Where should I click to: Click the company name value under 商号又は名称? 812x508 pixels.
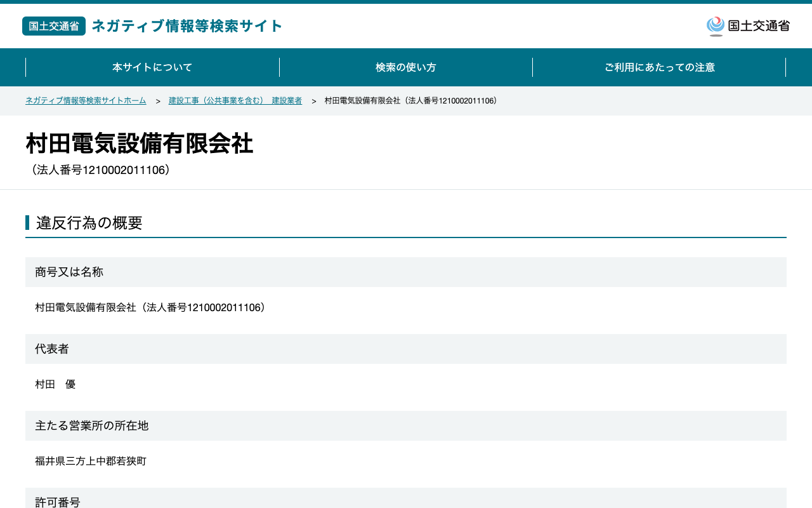[x=152, y=307]
